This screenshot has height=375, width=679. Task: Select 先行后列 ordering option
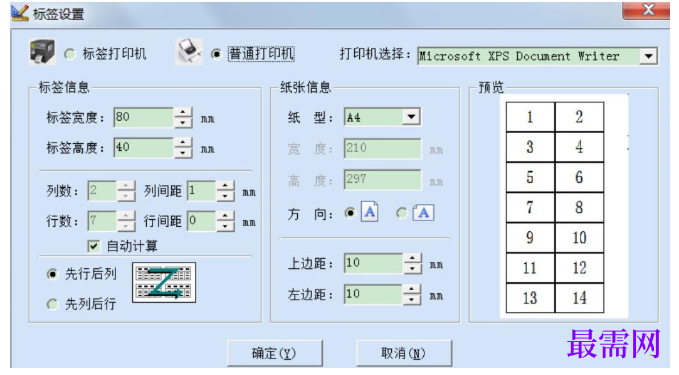click(x=52, y=274)
